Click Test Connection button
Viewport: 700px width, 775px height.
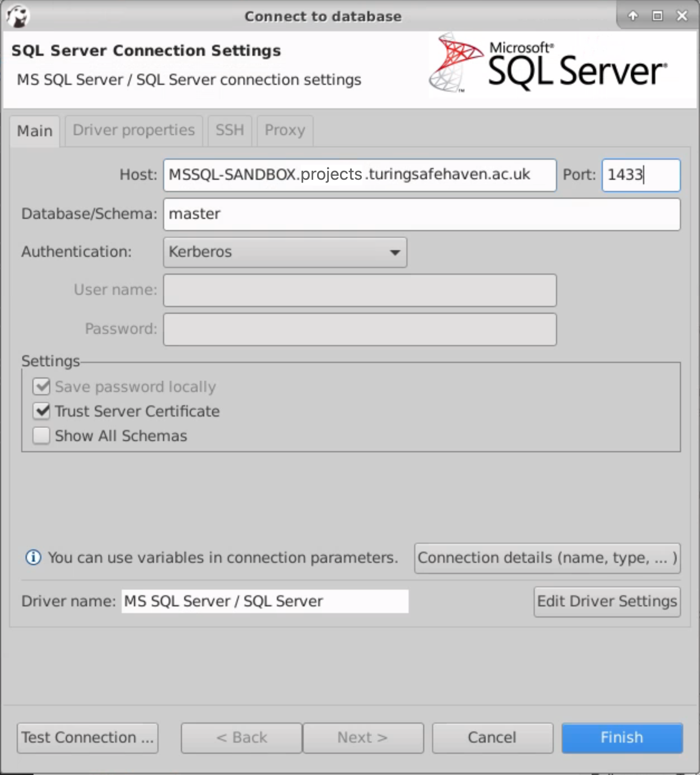pos(88,738)
